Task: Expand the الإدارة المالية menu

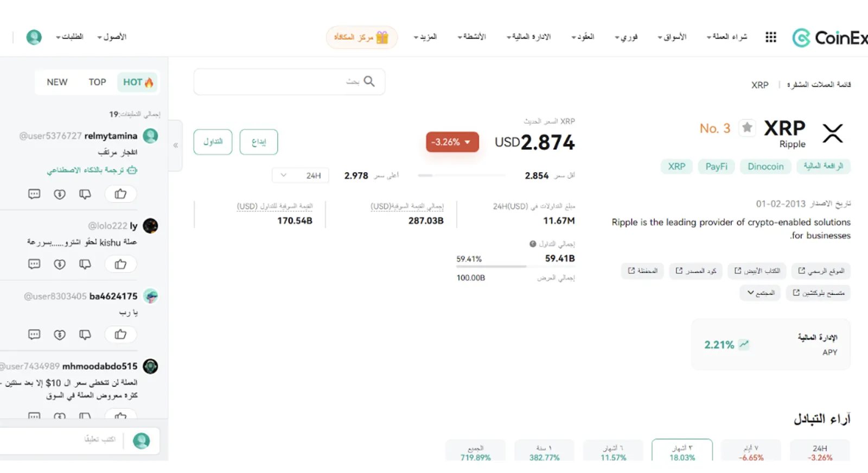Action: point(528,37)
